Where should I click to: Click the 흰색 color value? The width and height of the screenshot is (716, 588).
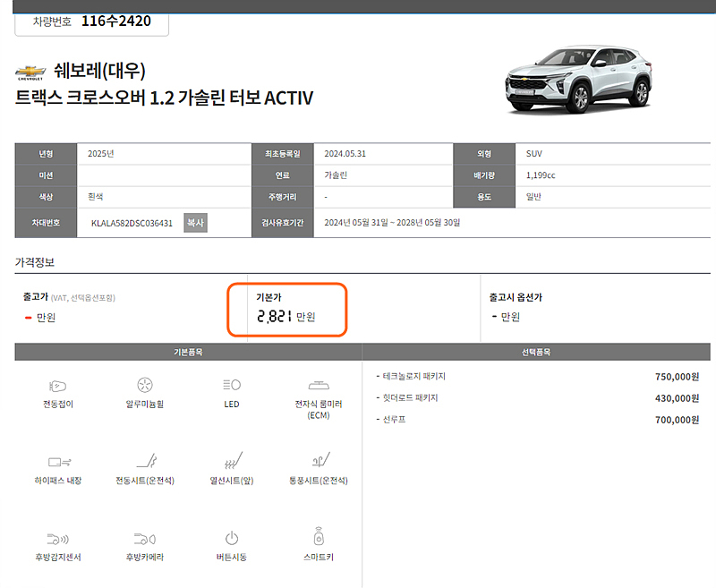(96, 197)
